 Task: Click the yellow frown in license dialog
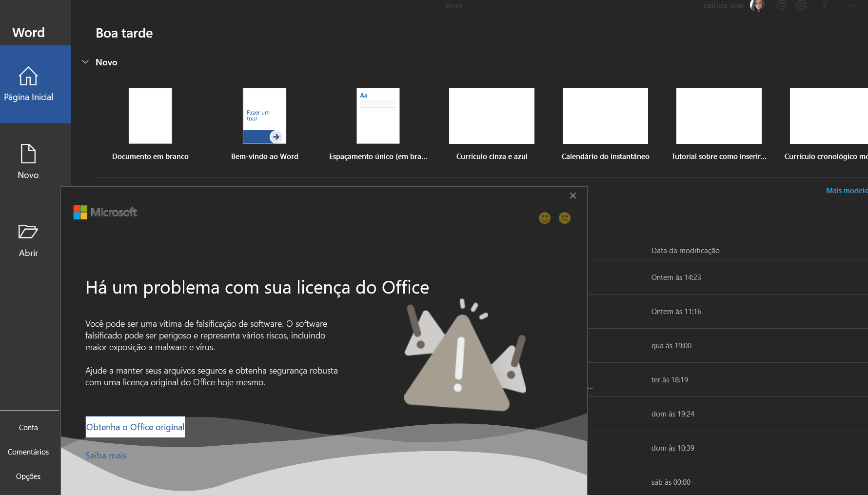(x=565, y=218)
